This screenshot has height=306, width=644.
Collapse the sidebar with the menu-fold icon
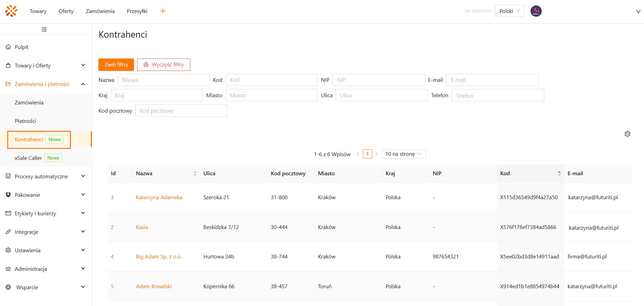click(x=44, y=29)
